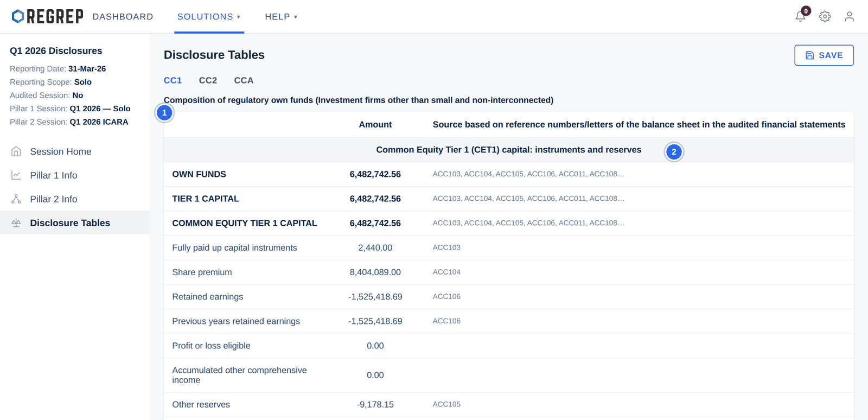The image size is (868, 420).
Task: Click the Disclosure Tables scales icon
Action: coord(16,223)
